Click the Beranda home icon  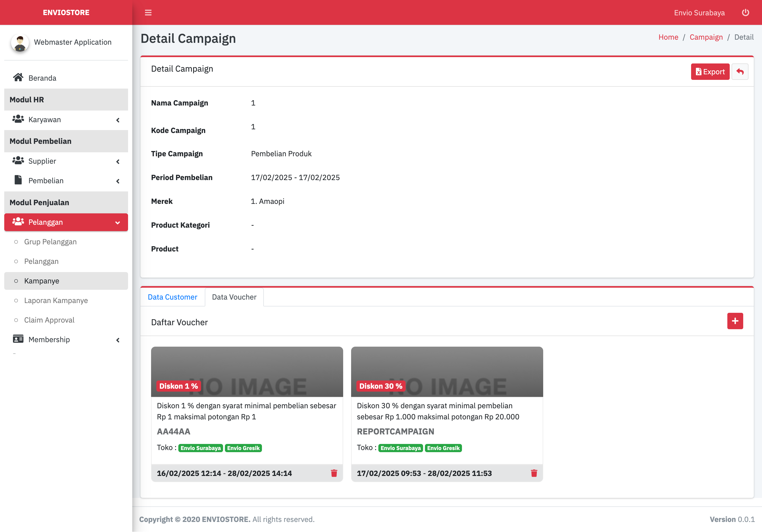(18, 78)
